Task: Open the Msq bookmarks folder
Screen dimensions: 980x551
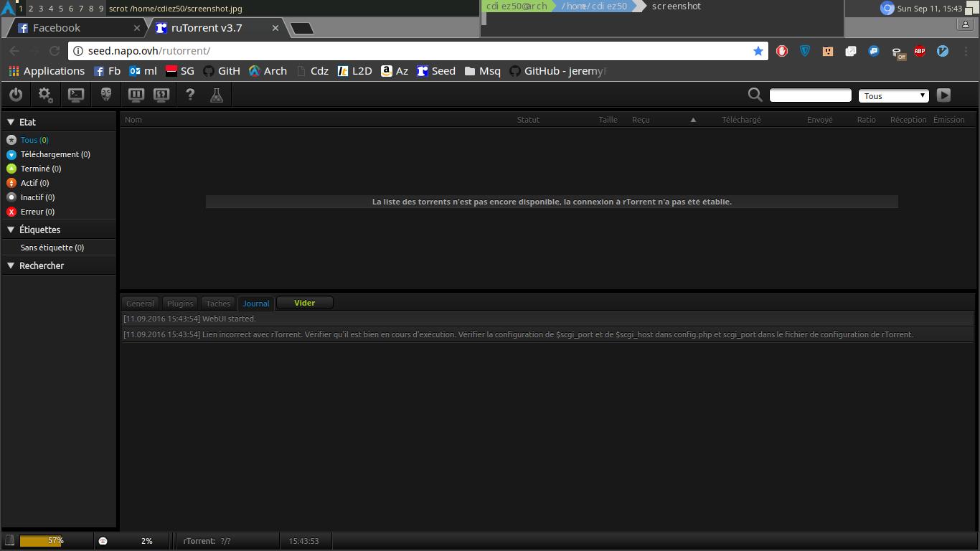Action: coord(483,71)
